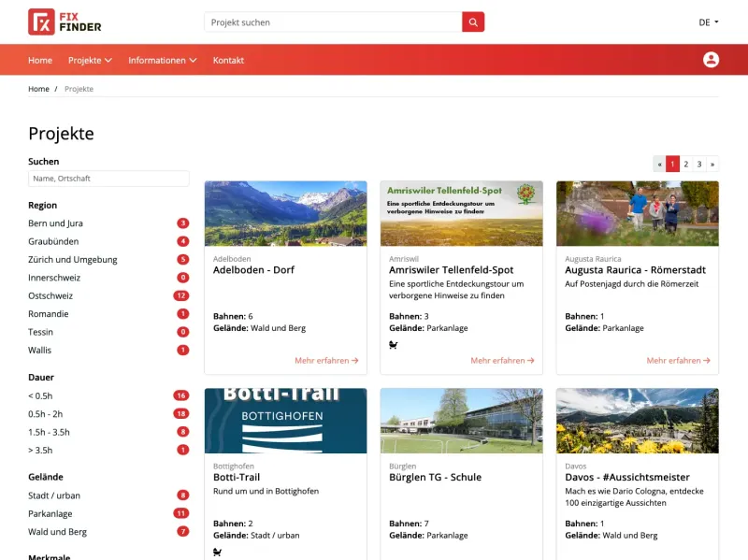Image resolution: width=748 pixels, height=560 pixels.
Task: Filter by region Bern und Jura
Action: [108, 223]
